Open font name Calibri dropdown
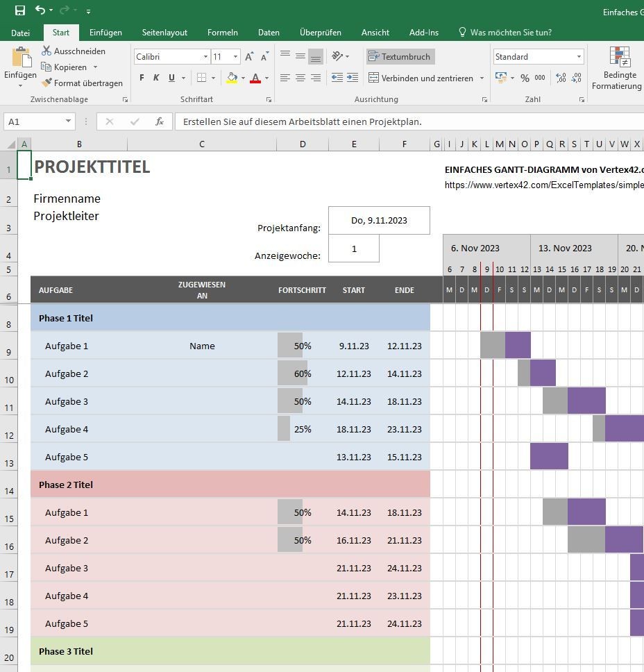 click(x=205, y=56)
